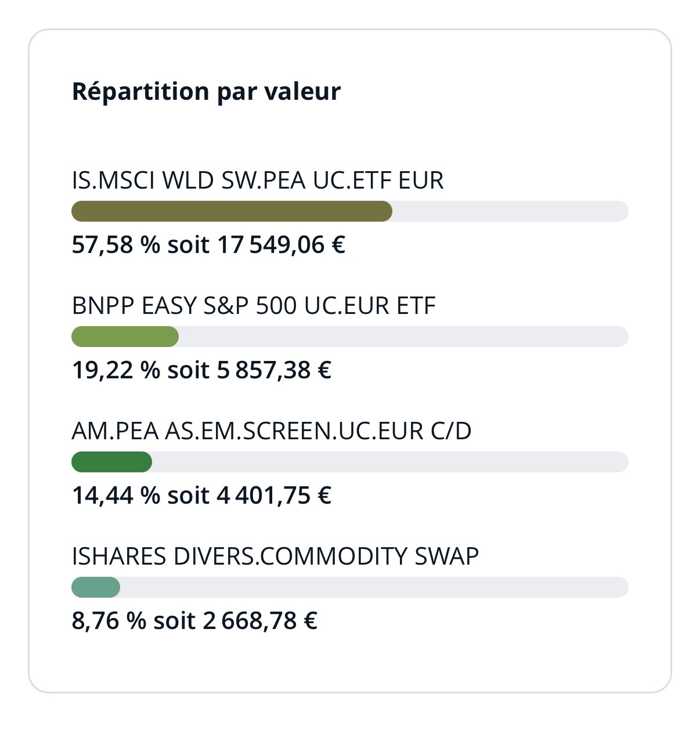This screenshot has width=700, height=730.
Task: Select AM.PEA AS.EM.SCREEN.UC.EUR C/D holding name
Action: 271,431
